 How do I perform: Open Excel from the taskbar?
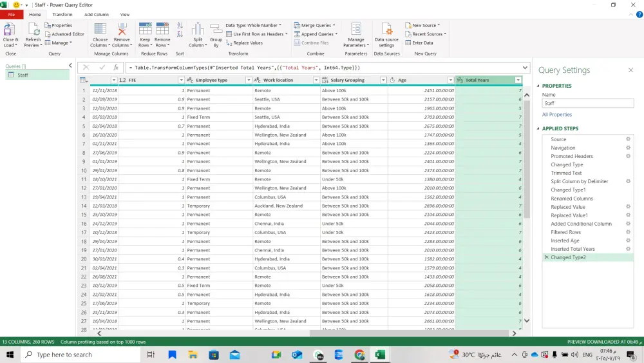pos(380,355)
